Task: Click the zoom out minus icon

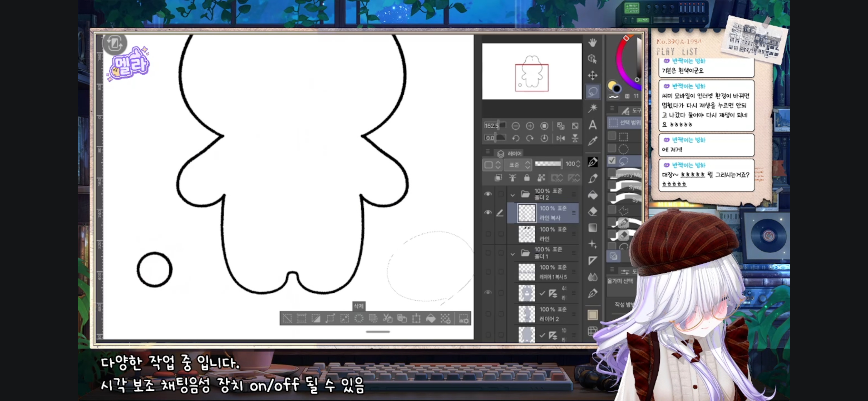Action: (515, 126)
